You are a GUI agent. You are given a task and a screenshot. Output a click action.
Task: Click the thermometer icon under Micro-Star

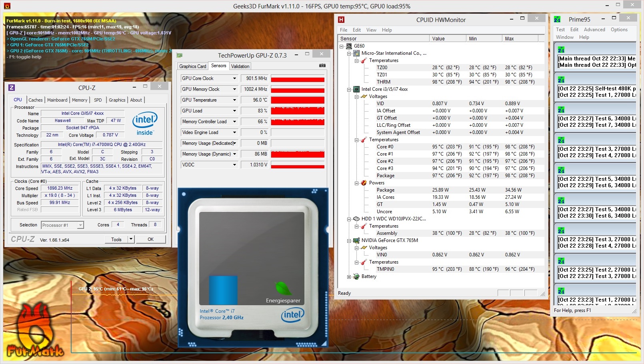(x=364, y=60)
